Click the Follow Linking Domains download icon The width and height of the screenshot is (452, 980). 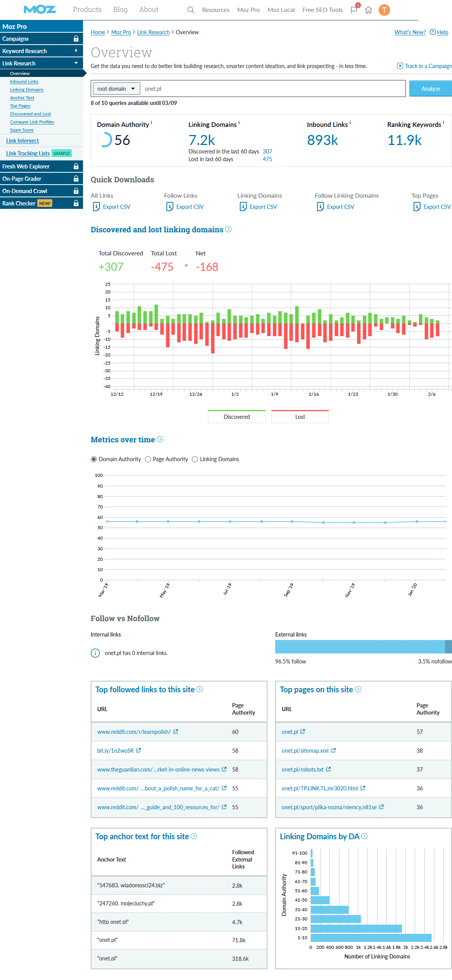click(x=321, y=207)
